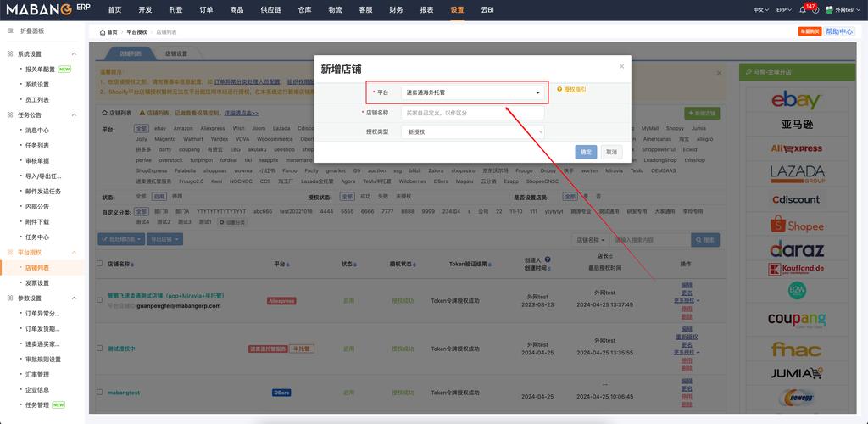Viewport: 868px width, 424px height.
Task: Open the 批量功能 dropdown button
Action: [121, 239]
